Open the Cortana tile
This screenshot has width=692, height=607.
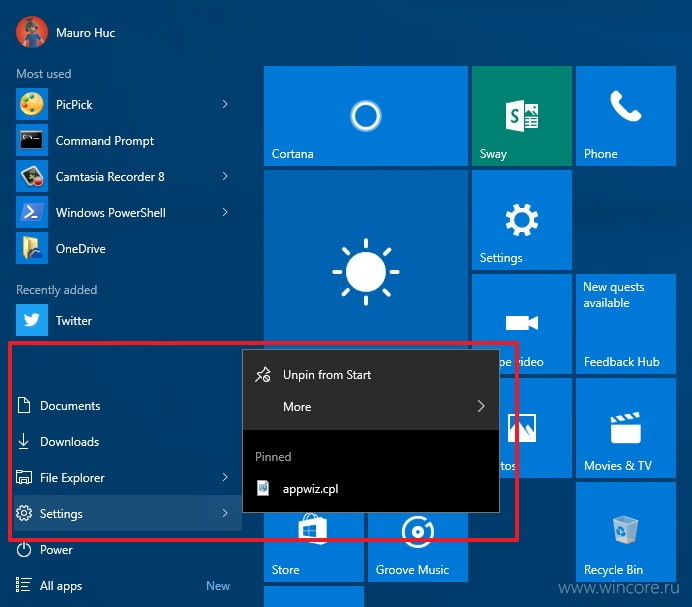(x=365, y=116)
